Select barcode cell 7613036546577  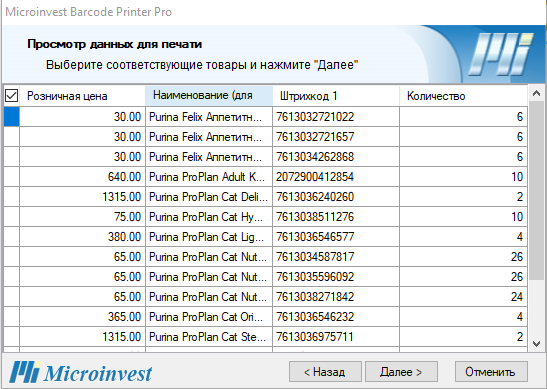(x=336, y=237)
